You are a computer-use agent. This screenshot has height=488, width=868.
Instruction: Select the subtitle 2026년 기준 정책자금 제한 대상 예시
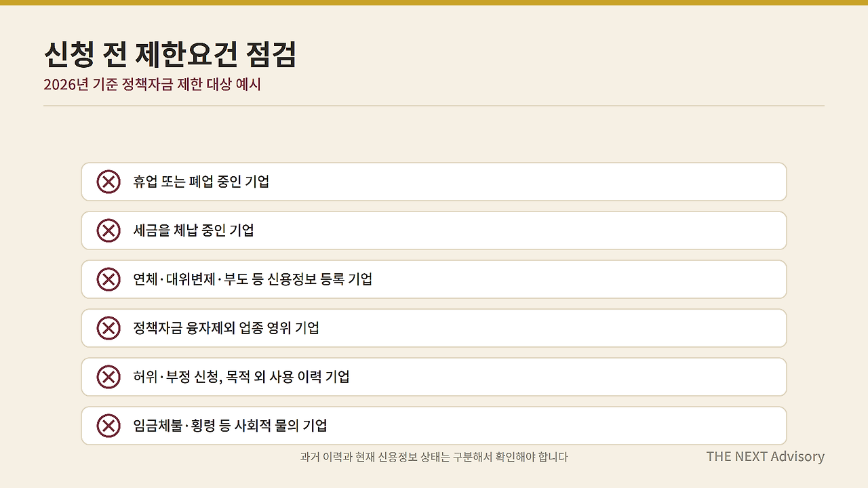[x=152, y=85]
